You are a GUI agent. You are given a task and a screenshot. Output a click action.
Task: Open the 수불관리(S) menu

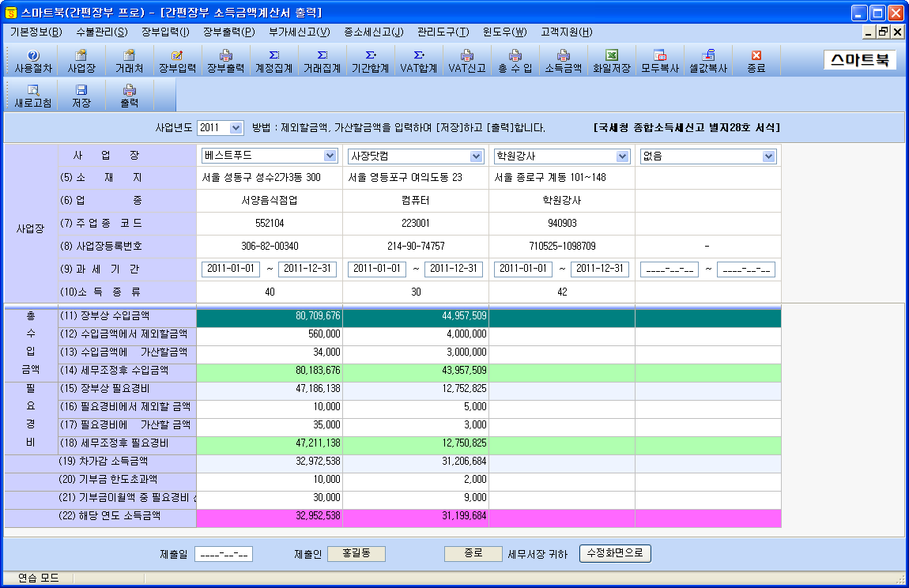coord(102,32)
